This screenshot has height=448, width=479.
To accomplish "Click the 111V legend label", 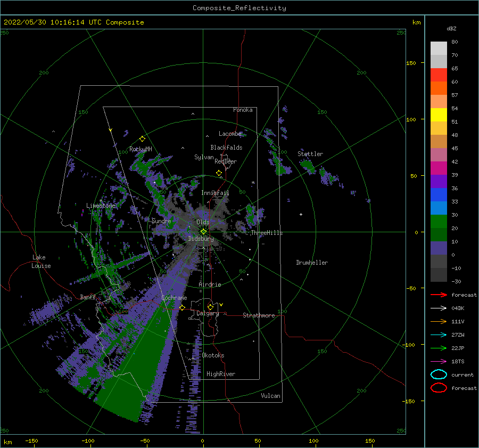I will tap(458, 321).
